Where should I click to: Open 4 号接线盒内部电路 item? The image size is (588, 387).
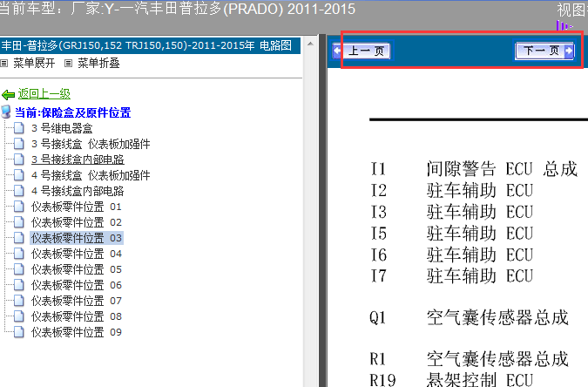point(78,191)
